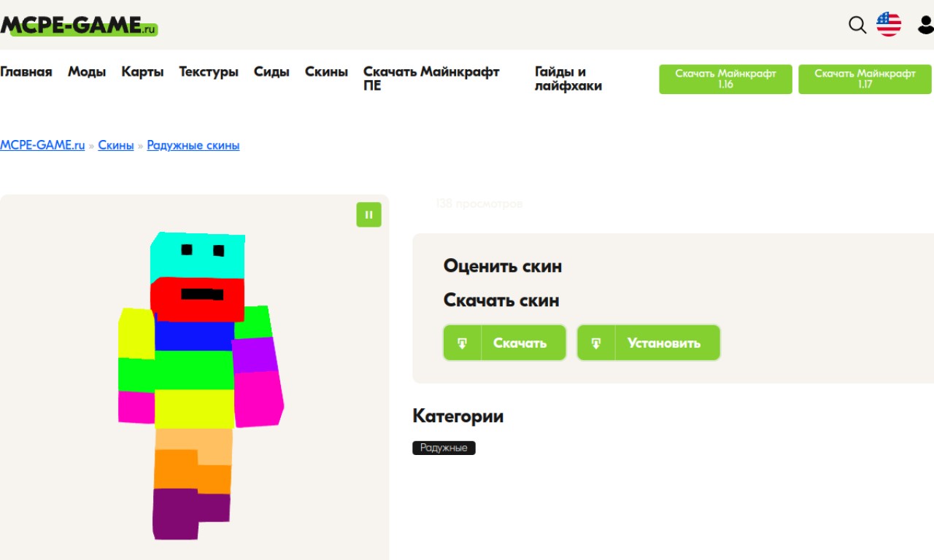Open the Моды menu item
Viewport: 934px width, 560px height.
coord(87,71)
